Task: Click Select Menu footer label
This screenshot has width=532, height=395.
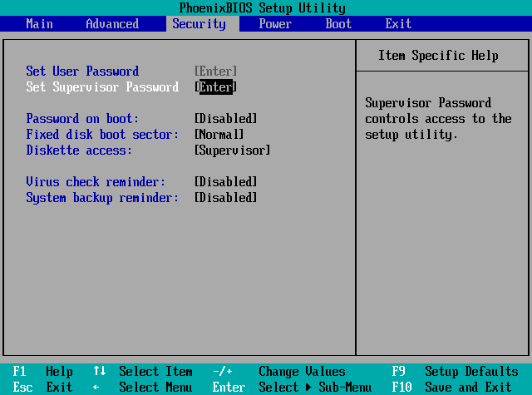Action: tap(155, 388)
